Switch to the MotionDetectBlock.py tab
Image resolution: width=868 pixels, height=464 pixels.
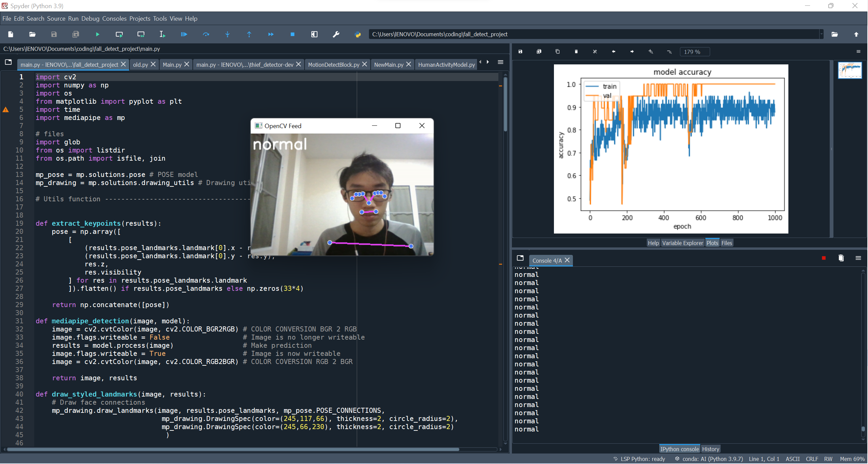333,64
